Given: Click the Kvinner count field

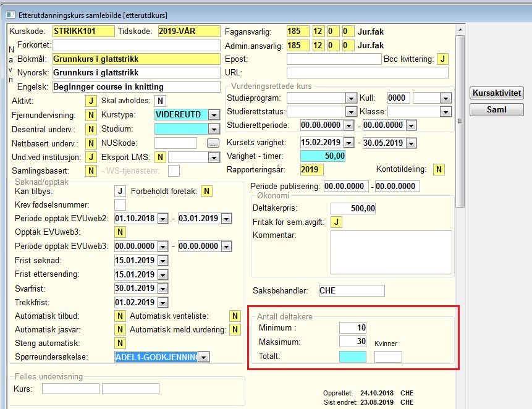Looking at the screenshot, I should click(x=388, y=356).
